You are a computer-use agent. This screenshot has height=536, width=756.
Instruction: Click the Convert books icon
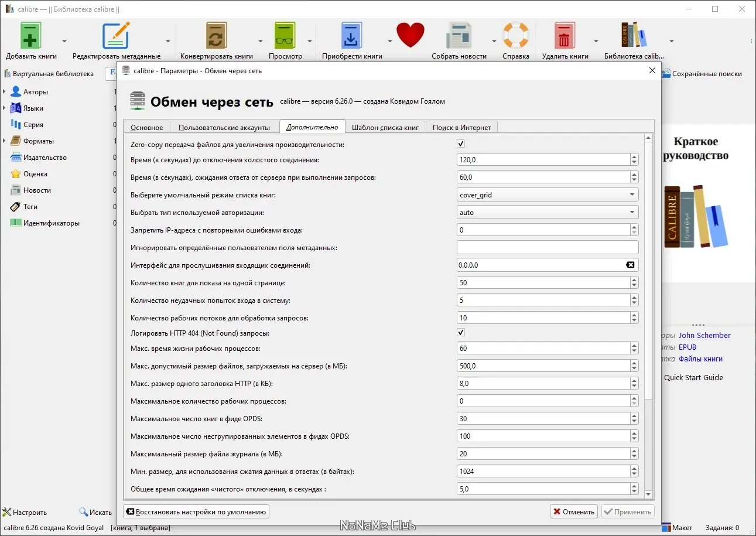[x=217, y=36]
